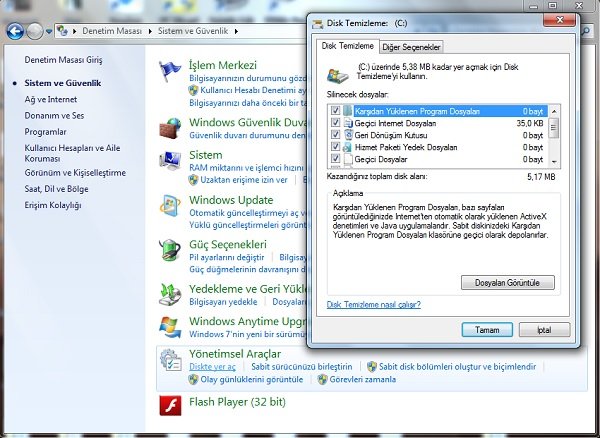Image resolution: width=600 pixels, height=438 pixels.
Task: Open the Windows Update heading
Action: (x=231, y=200)
